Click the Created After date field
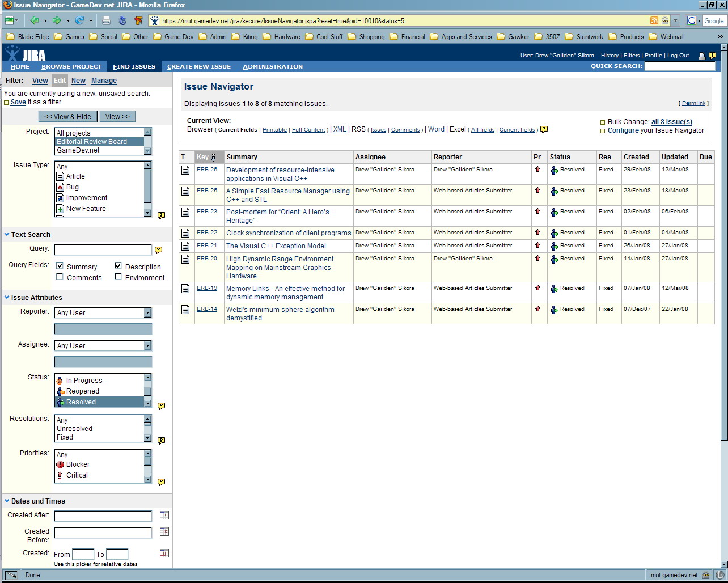The height and width of the screenshot is (583, 728). [103, 516]
